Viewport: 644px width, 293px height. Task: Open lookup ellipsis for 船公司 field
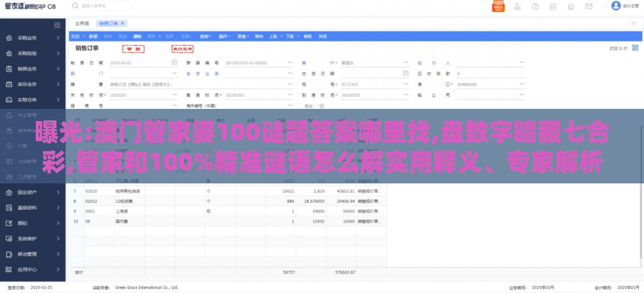522,95
